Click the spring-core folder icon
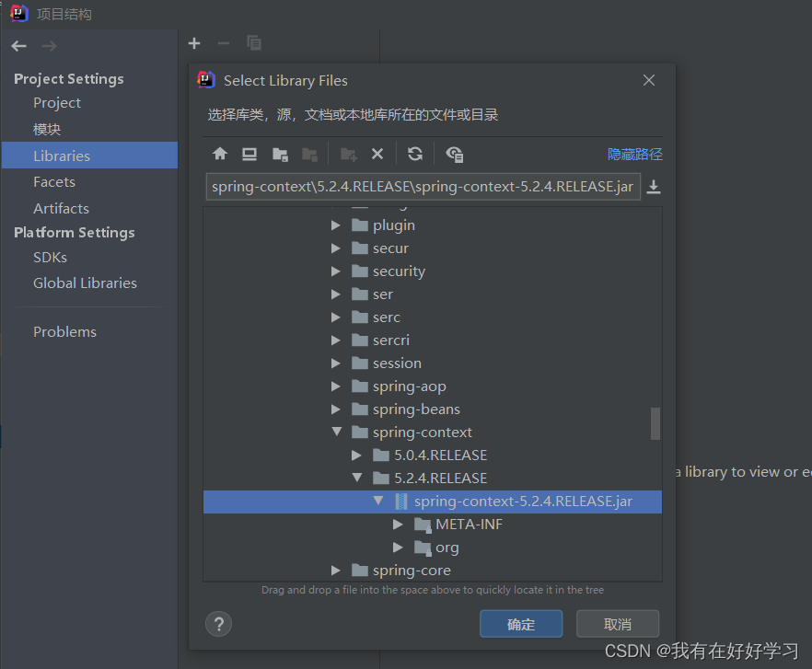Viewport: 812px width, 669px height. [360, 571]
